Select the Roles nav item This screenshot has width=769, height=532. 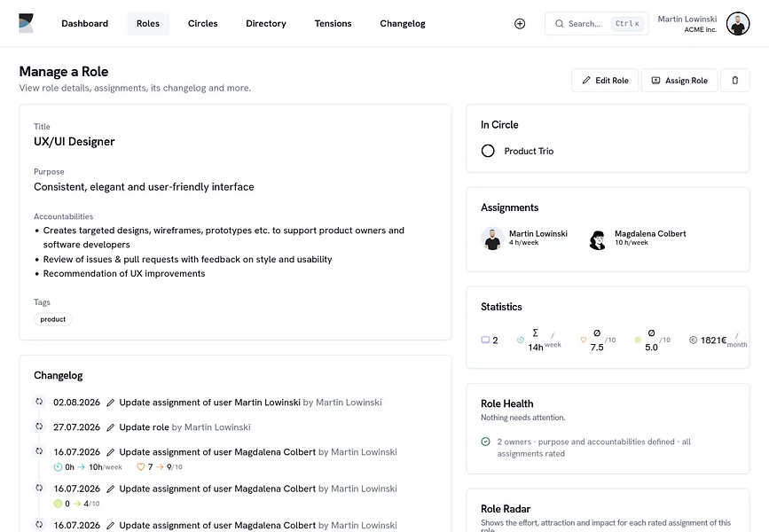[x=148, y=24]
